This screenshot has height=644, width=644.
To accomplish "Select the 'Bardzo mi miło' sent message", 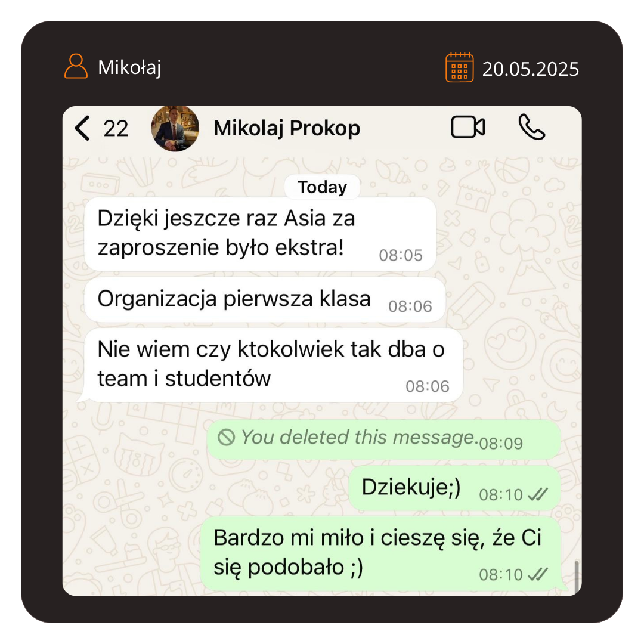I will [380, 553].
